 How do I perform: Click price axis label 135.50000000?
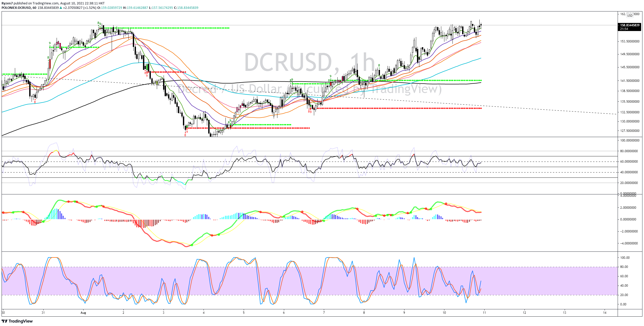[x=630, y=102]
